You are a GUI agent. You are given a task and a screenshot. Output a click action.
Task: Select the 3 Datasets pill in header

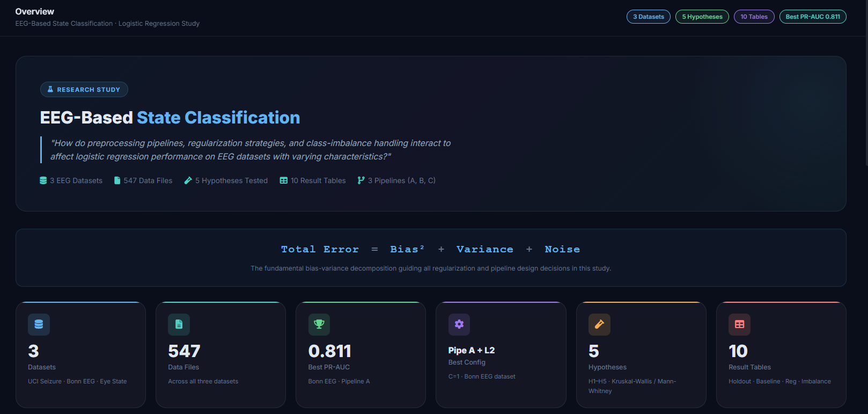[x=649, y=17]
